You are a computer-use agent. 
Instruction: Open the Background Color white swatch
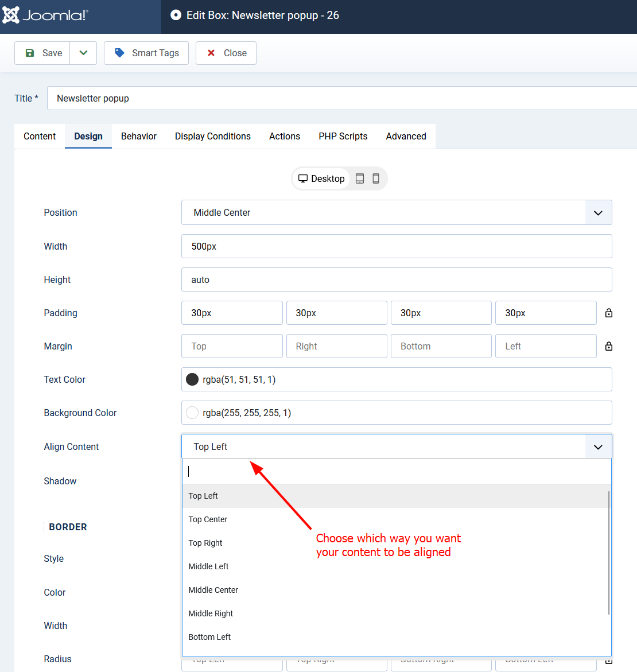coord(192,413)
